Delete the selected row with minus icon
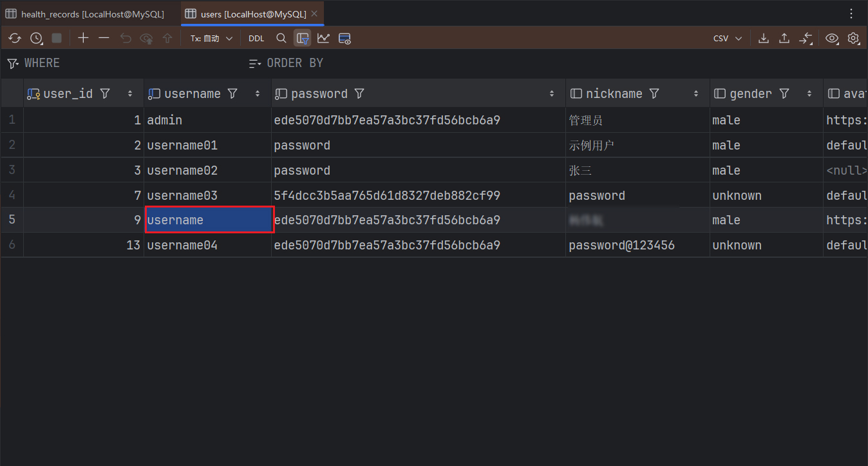Viewport: 868px width, 466px height. point(104,38)
